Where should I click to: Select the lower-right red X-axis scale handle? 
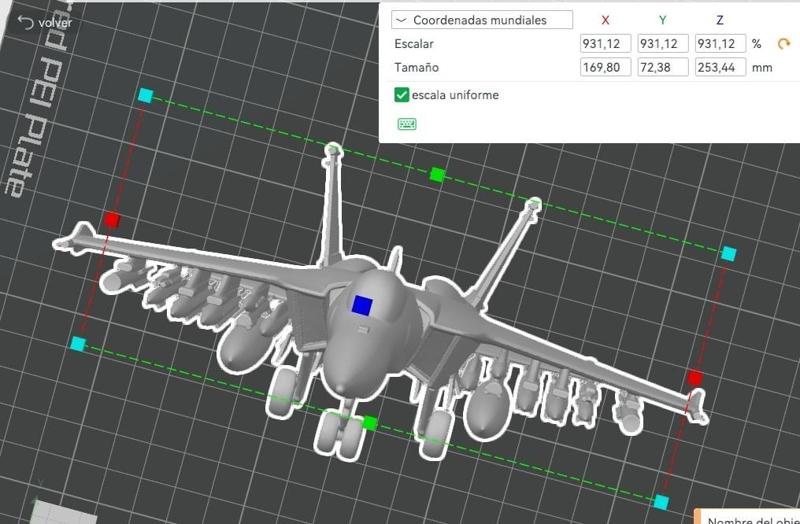694,378
